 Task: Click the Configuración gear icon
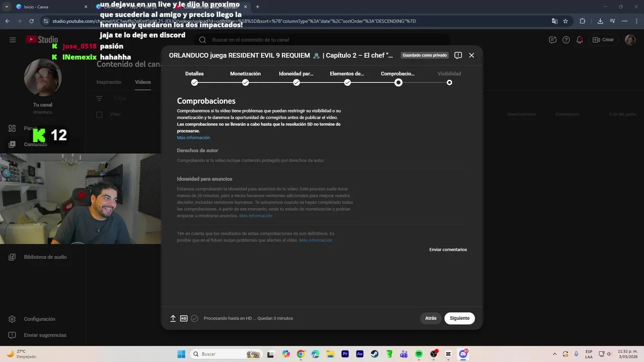pos(12,319)
